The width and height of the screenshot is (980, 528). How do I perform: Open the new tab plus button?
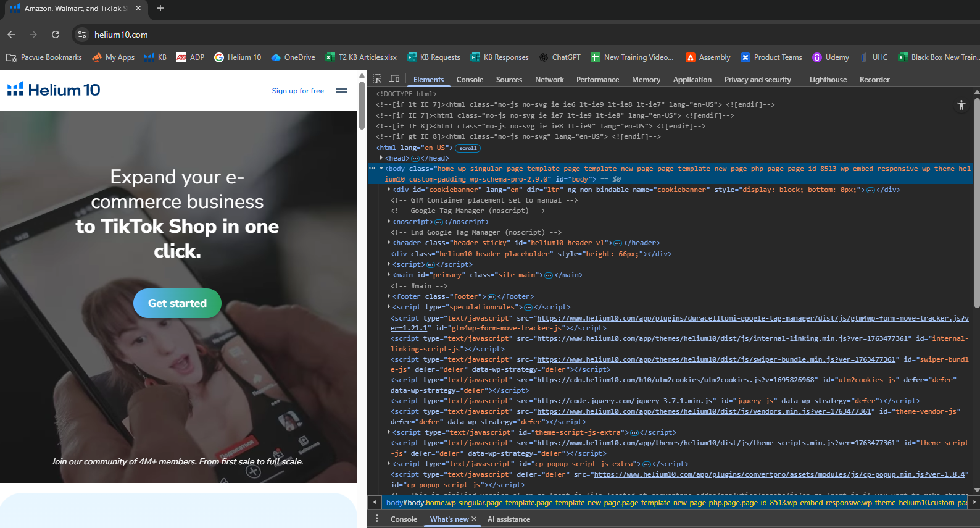(x=160, y=9)
